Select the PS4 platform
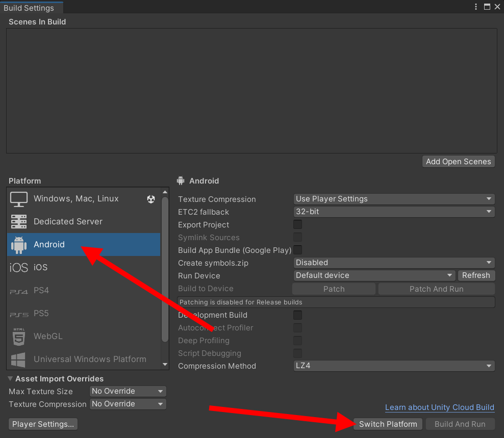 (84, 291)
